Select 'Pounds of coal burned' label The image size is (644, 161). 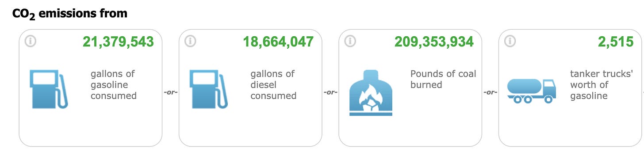pos(443,79)
